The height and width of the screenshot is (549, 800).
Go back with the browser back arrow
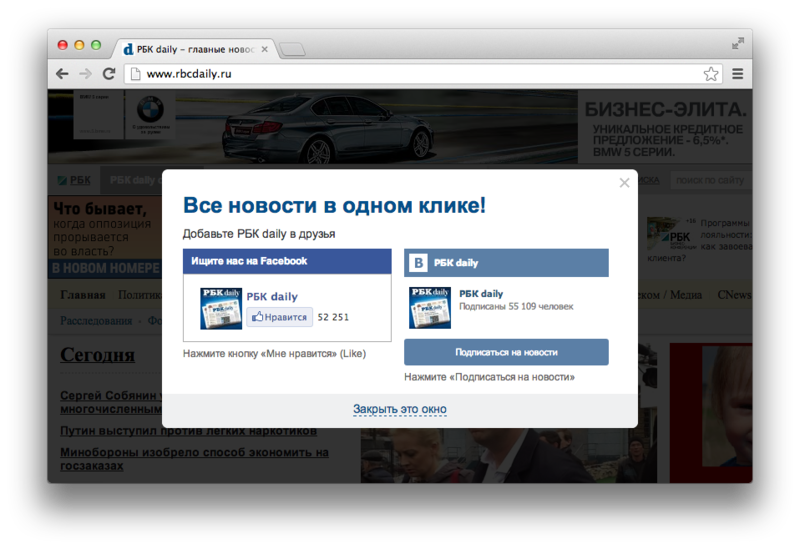coord(62,74)
